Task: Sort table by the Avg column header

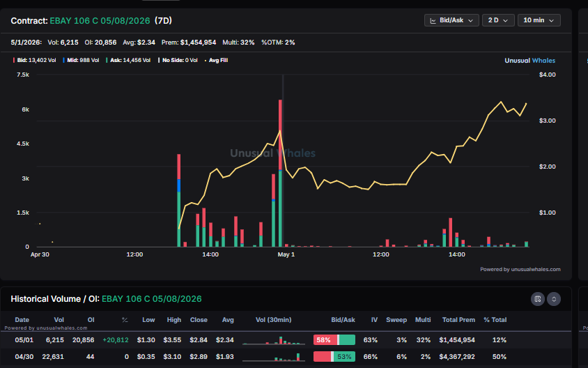Action: [x=228, y=320]
